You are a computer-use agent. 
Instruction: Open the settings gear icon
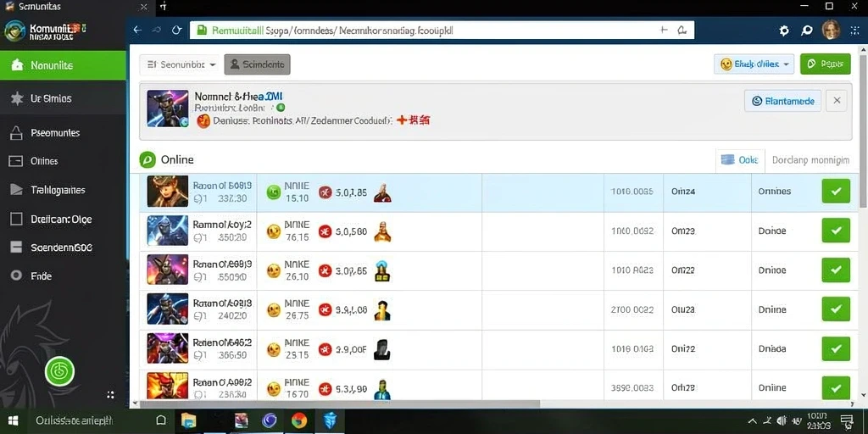tap(784, 31)
